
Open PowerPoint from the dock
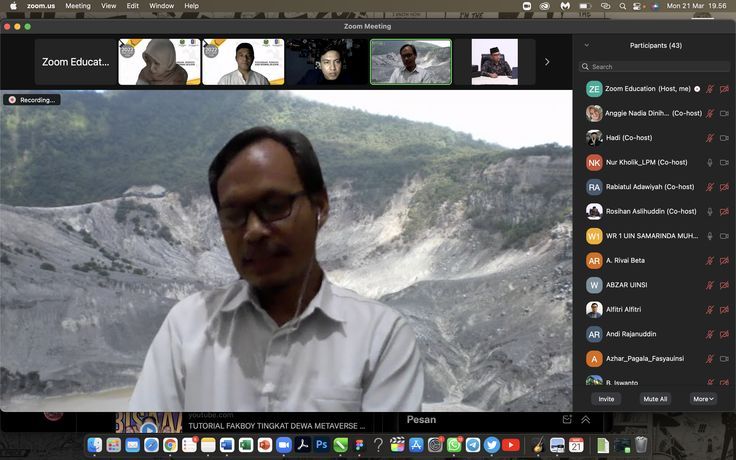point(265,445)
